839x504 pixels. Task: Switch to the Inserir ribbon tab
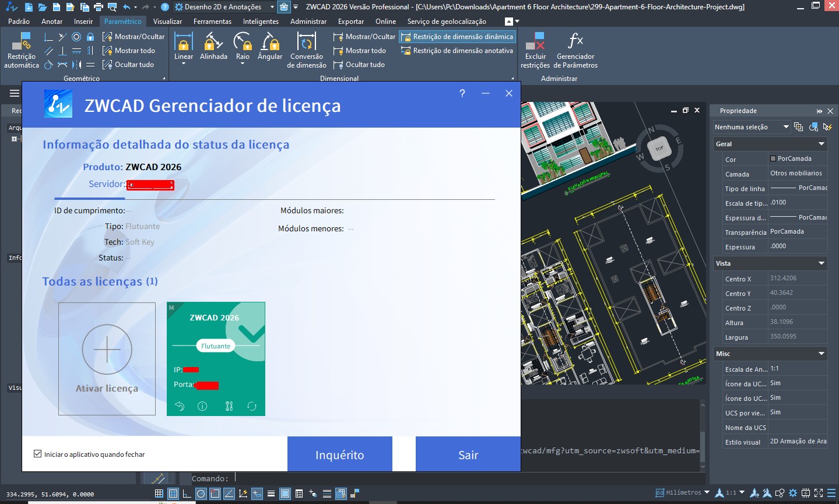click(83, 22)
